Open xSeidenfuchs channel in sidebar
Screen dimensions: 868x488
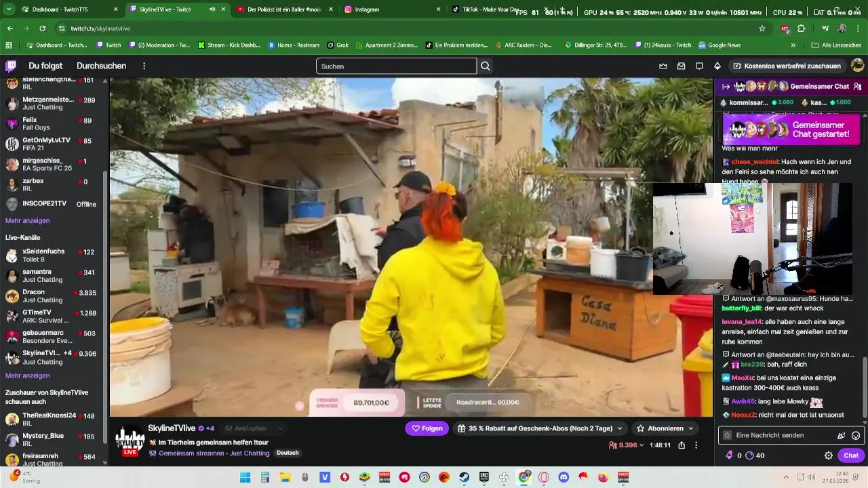[x=52, y=256]
